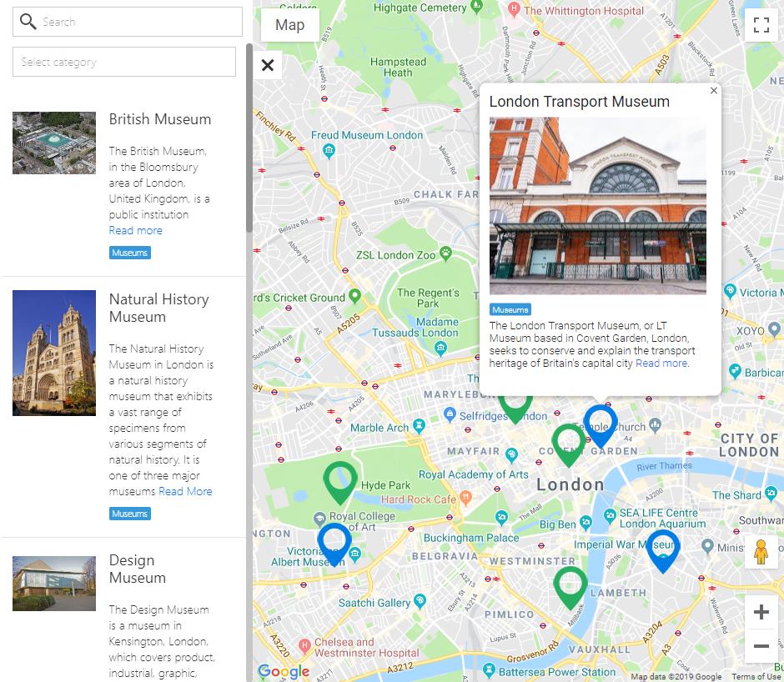Click Big Ben camera icon
The width and height of the screenshot is (784, 682).
point(585,523)
